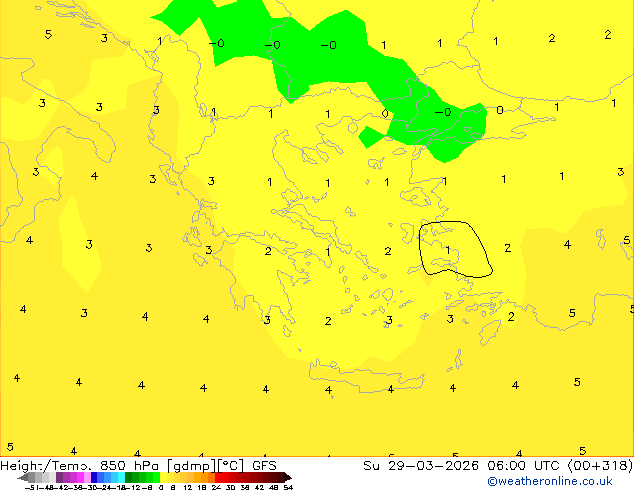
Task: Click the bright red swatch in the legend
Action: (x=218, y=477)
